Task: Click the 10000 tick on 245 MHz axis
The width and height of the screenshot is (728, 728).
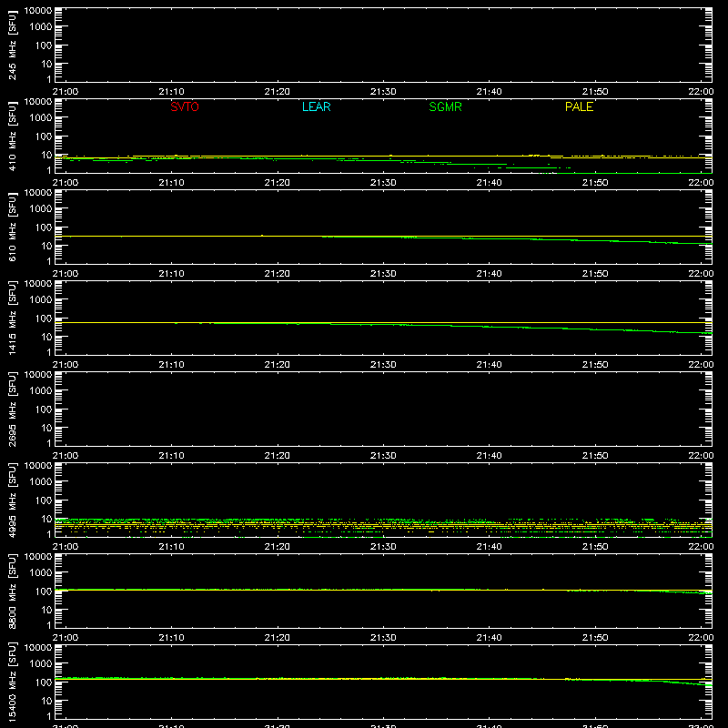Action: 38,11
